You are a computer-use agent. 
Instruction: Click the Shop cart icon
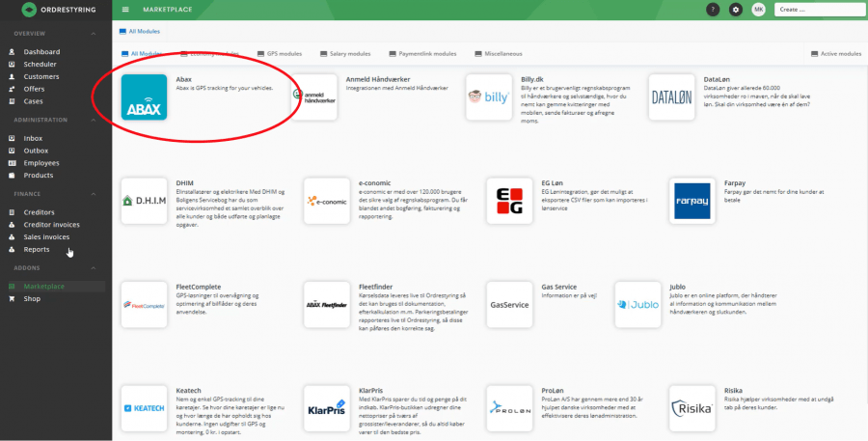click(x=12, y=298)
